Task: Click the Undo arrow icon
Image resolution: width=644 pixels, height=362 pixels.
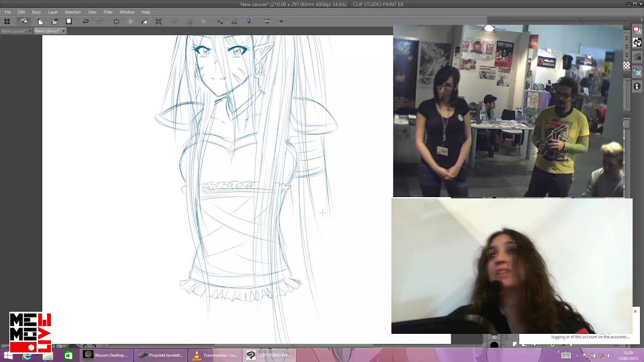Action: (86, 22)
